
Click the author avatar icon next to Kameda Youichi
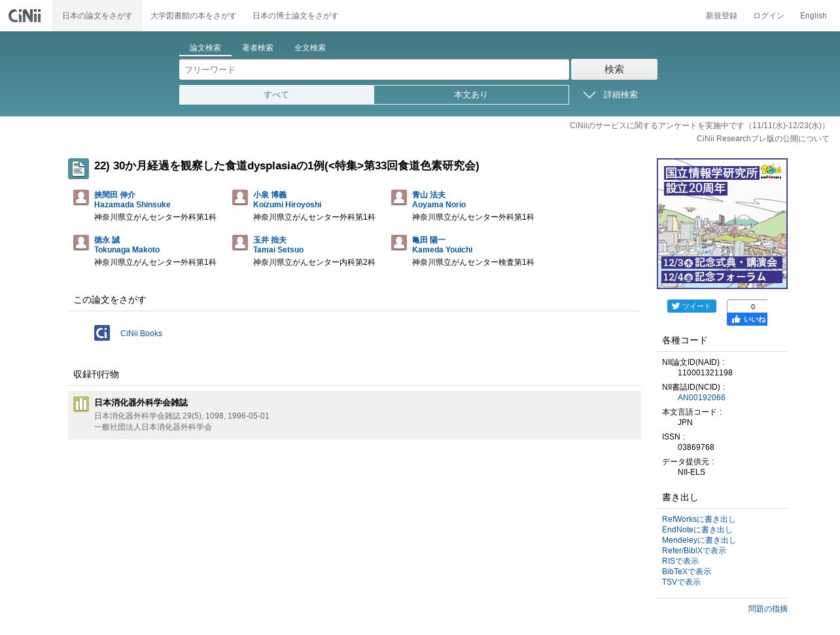[x=399, y=243]
